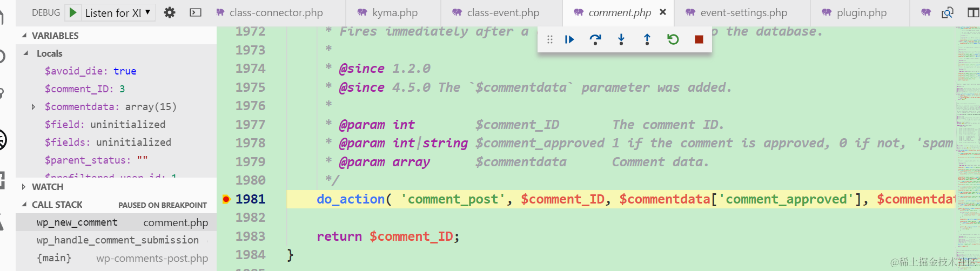
Task: Restart debugging with green circular arrow
Action: (673, 39)
